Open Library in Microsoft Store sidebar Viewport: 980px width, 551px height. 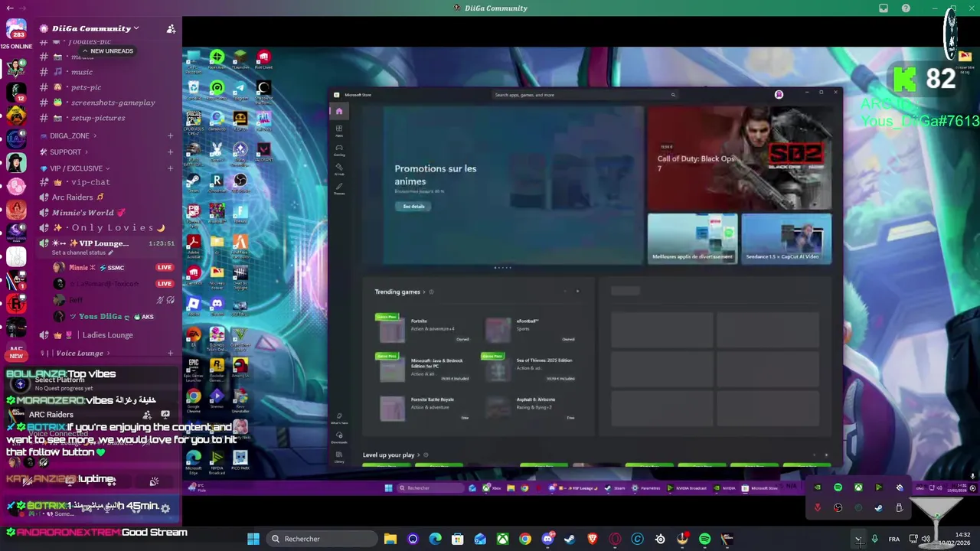(339, 456)
